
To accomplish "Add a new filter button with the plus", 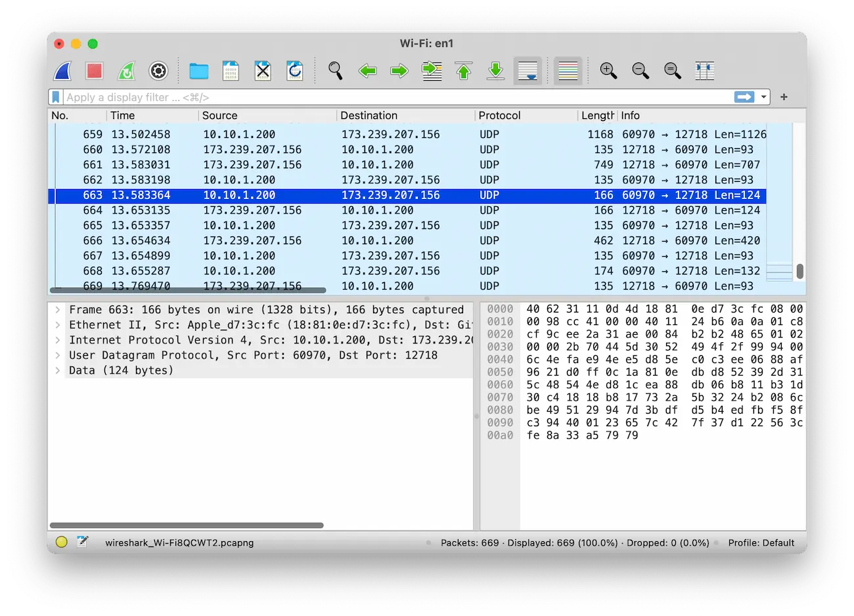I will [783, 97].
